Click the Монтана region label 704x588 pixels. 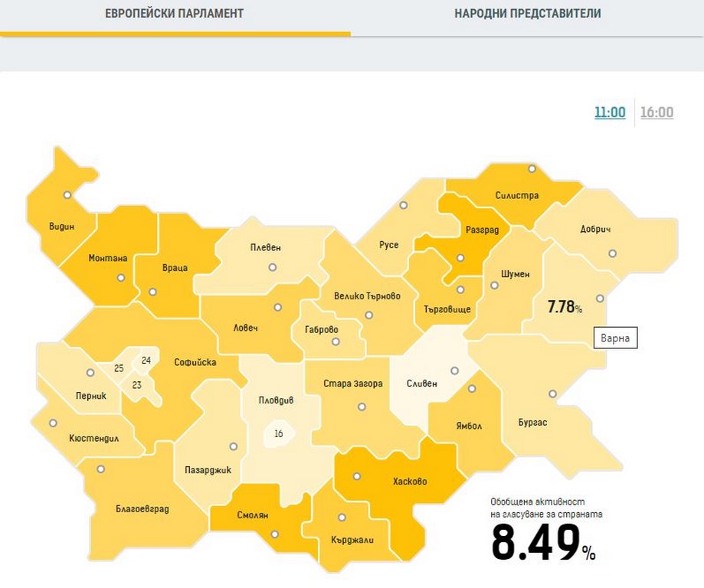tap(107, 258)
